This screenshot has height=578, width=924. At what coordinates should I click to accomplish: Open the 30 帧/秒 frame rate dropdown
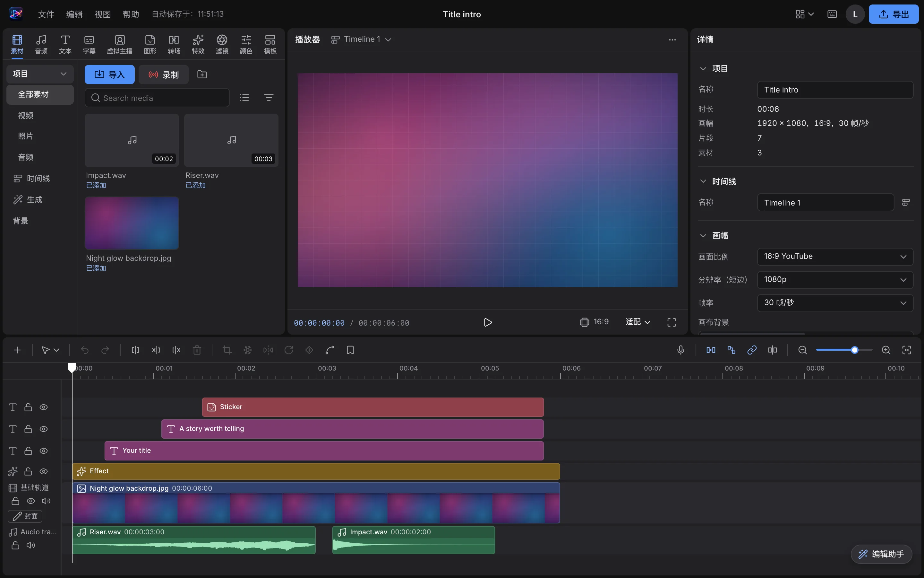(835, 303)
